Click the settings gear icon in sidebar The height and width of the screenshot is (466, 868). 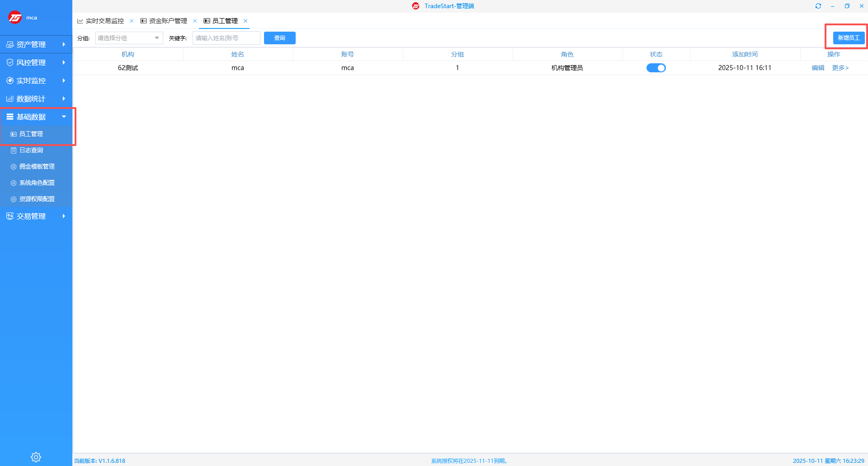pos(36,457)
